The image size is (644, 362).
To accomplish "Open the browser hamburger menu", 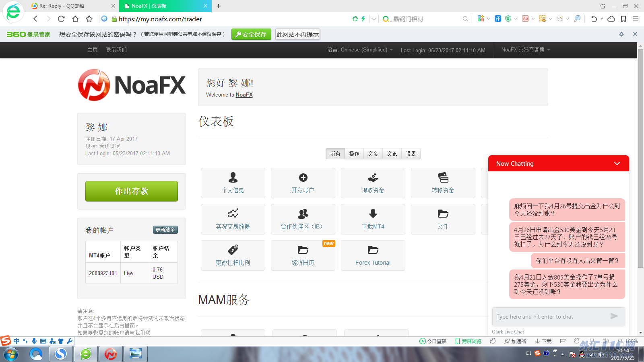I will pos(636,19).
